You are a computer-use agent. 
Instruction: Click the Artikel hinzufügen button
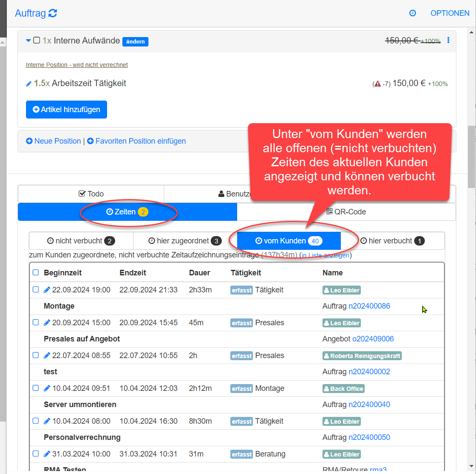click(67, 110)
